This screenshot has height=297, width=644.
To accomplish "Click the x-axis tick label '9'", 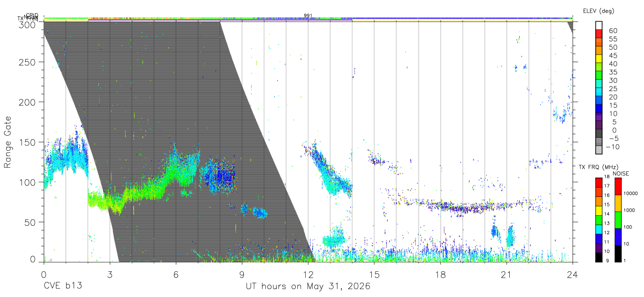I will 242,274.
